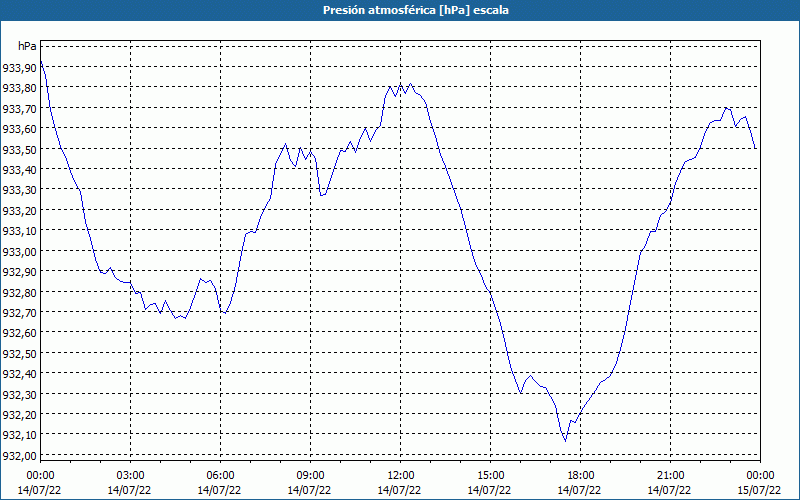Select the 932,20 y-axis label
Viewport: 800px width, 500px height.
[x=19, y=414]
